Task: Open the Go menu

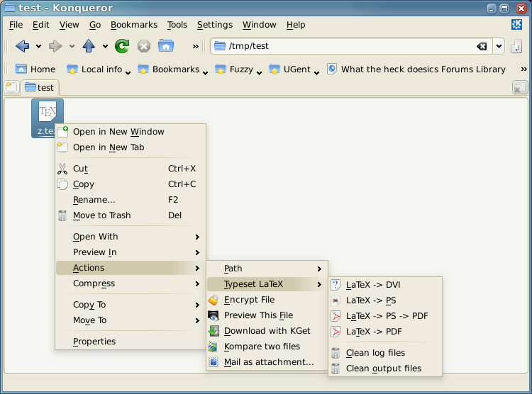Action: [x=95, y=25]
